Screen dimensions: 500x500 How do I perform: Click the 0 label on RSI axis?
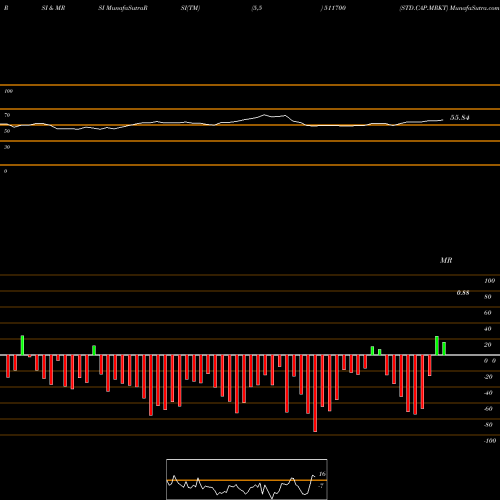coord(5,171)
